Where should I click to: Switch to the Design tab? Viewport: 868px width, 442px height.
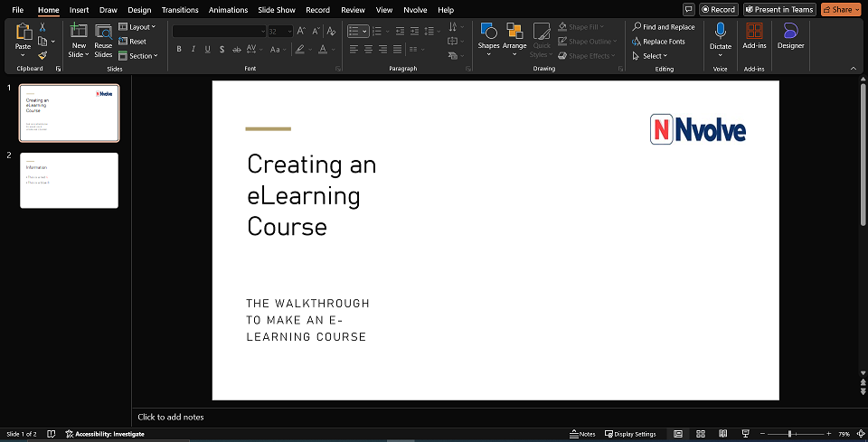139,9
